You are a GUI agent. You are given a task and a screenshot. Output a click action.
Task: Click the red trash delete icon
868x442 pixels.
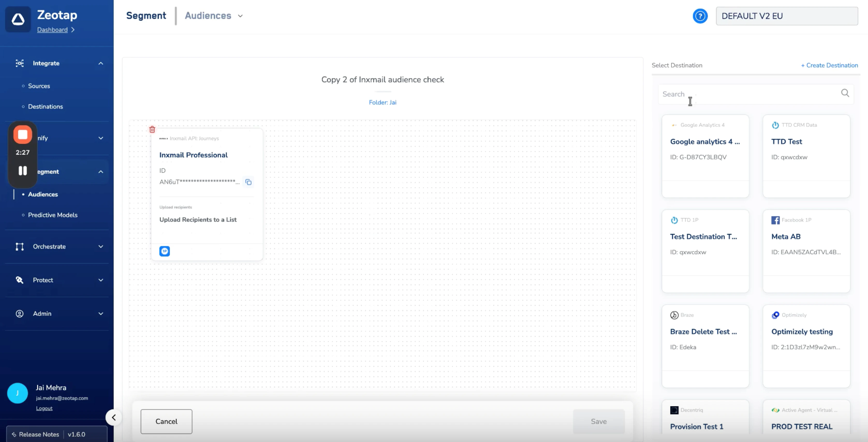152,129
